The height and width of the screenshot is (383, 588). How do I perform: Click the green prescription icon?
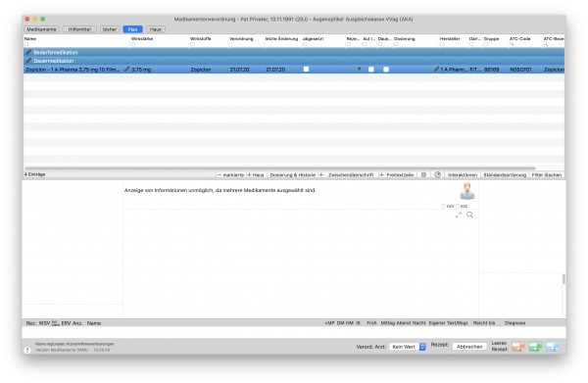pyautogui.click(x=535, y=347)
